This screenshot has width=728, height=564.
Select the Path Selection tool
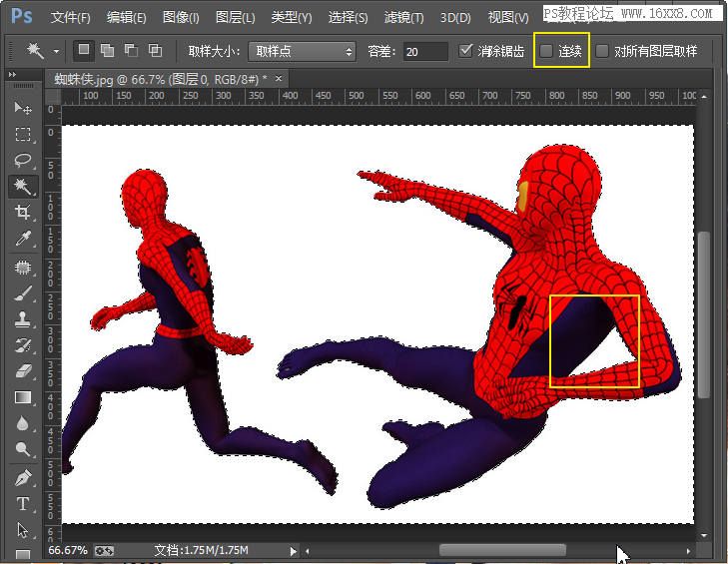pyautogui.click(x=22, y=530)
